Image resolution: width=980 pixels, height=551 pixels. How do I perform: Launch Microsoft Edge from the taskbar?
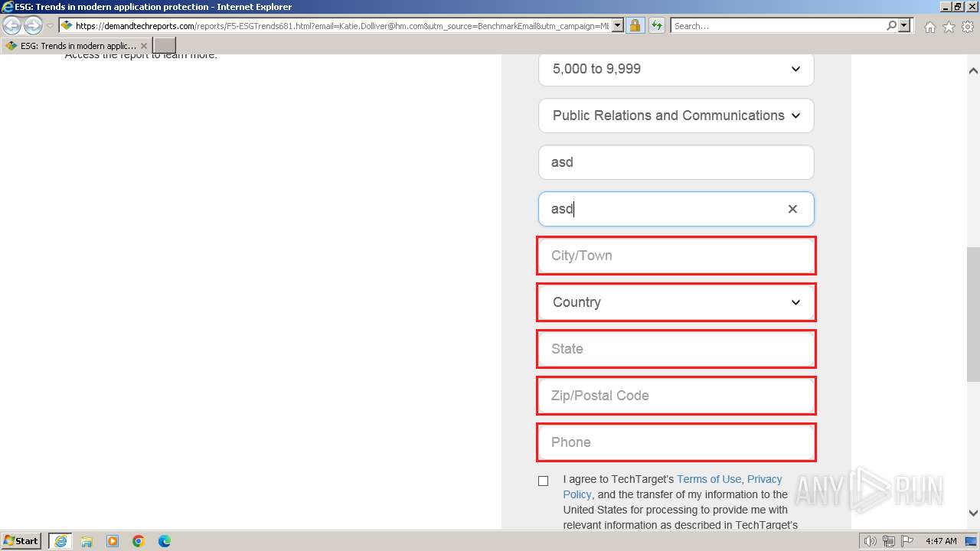pyautogui.click(x=165, y=541)
